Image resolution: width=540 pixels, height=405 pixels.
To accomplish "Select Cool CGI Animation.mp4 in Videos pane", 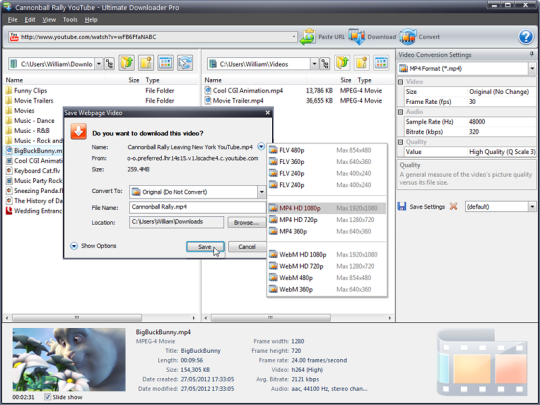I will pos(248,91).
